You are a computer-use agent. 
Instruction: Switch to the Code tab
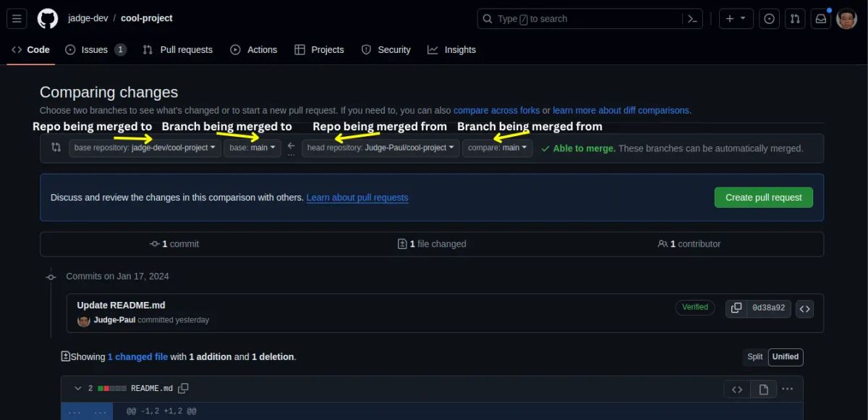click(31, 50)
